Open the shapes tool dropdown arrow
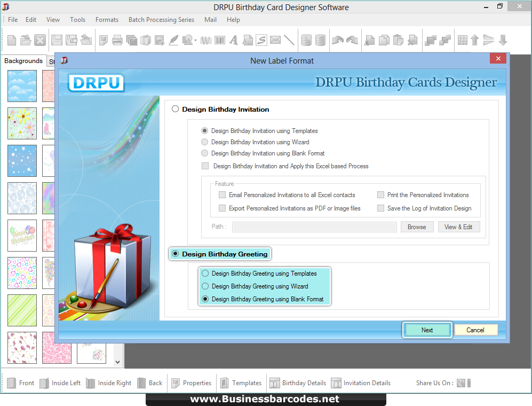 tap(196, 41)
